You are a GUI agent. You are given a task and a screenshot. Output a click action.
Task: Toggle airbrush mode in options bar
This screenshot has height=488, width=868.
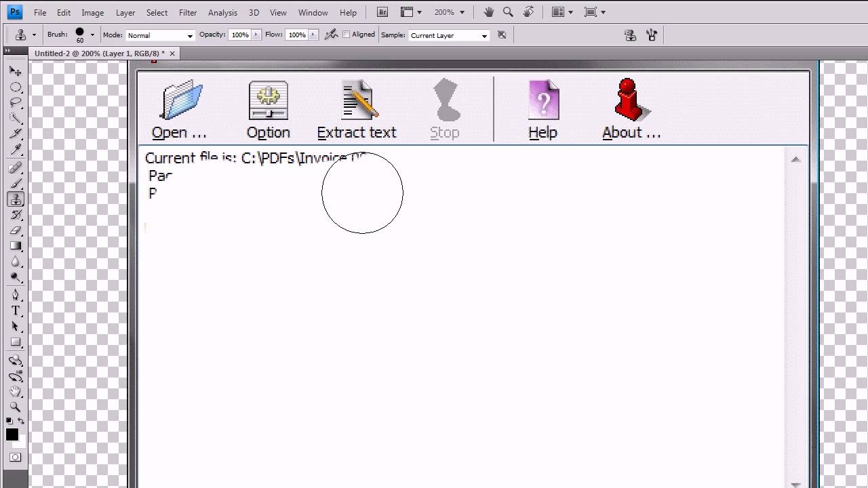(331, 35)
